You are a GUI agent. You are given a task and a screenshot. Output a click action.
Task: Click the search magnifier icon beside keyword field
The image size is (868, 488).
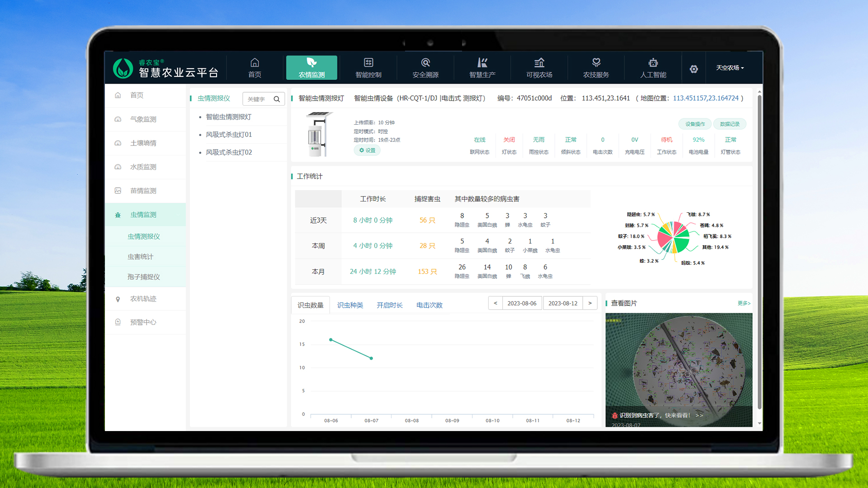[x=277, y=99]
